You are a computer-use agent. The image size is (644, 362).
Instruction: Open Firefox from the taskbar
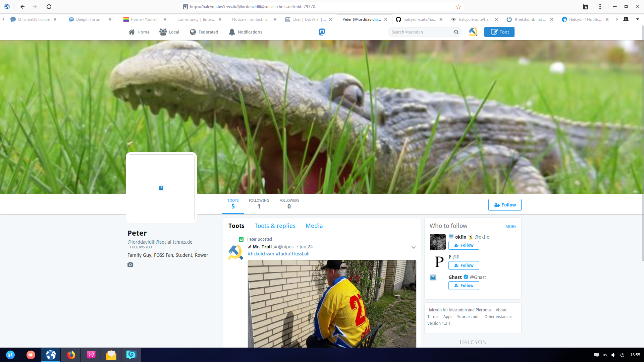click(x=71, y=355)
